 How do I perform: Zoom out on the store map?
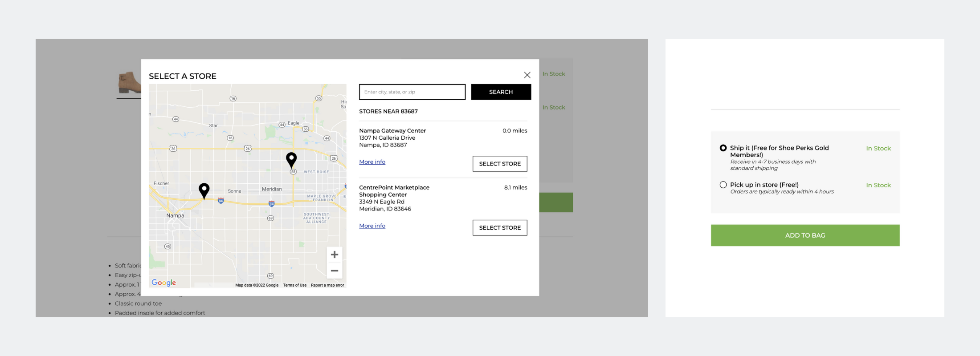[335, 271]
